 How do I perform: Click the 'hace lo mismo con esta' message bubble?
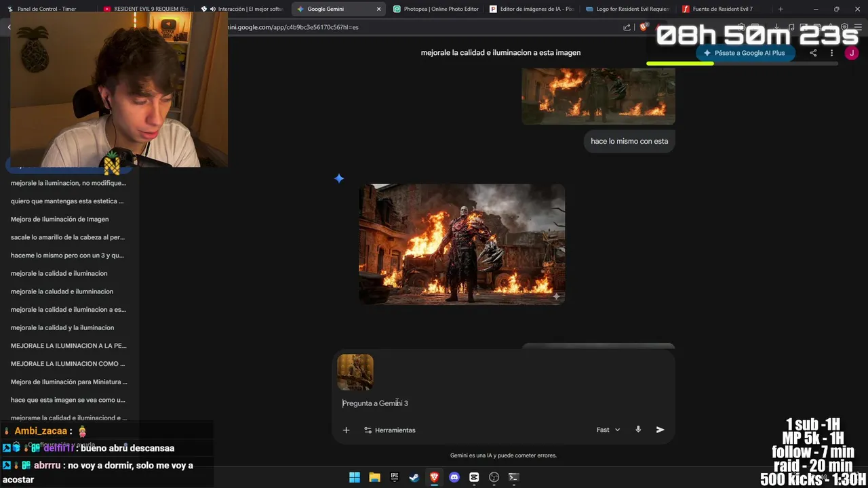[x=629, y=141]
